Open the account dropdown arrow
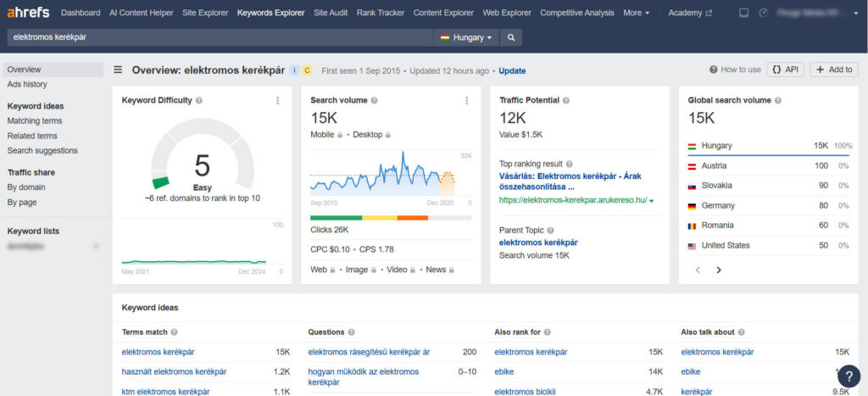 pyautogui.click(x=857, y=14)
